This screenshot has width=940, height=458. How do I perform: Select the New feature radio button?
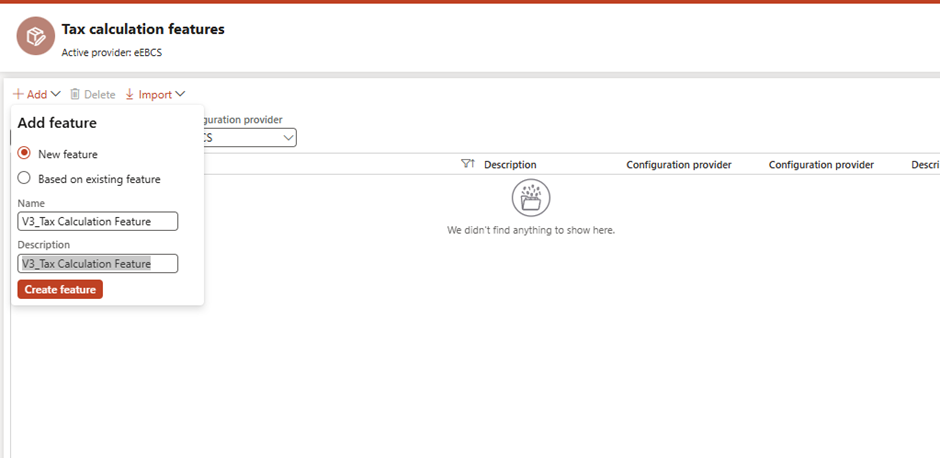point(24,153)
